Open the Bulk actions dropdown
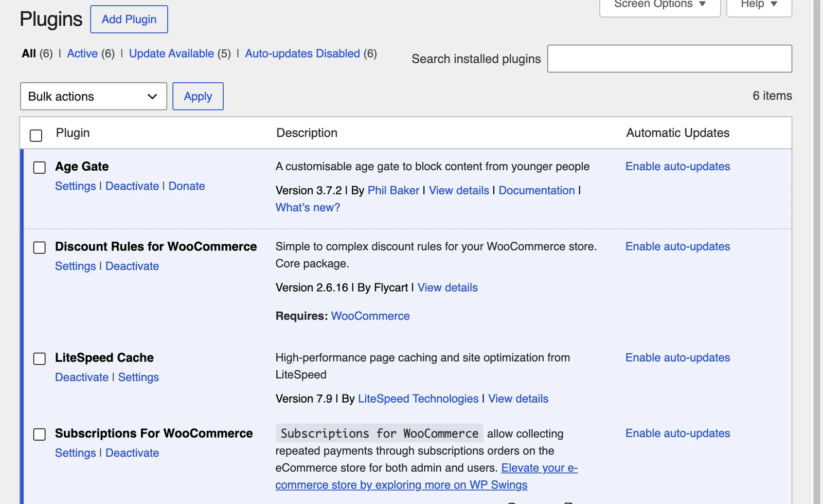The image size is (823, 504). click(94, 96)
